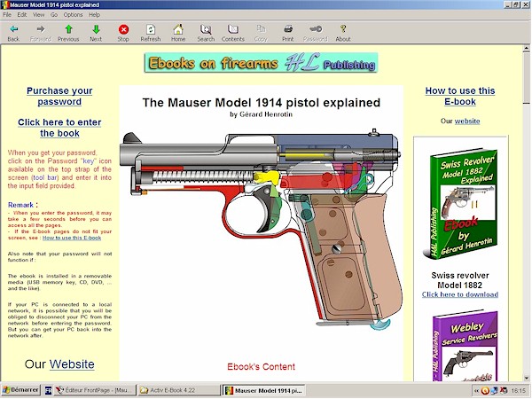
Task: Click the window title bar app icon
Action: (5, 4)
